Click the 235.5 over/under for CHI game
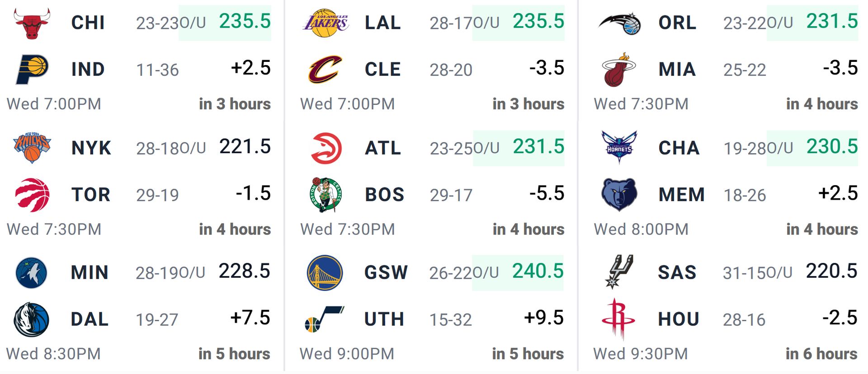Viewport: 868px width, 374px height. [245, 22]
